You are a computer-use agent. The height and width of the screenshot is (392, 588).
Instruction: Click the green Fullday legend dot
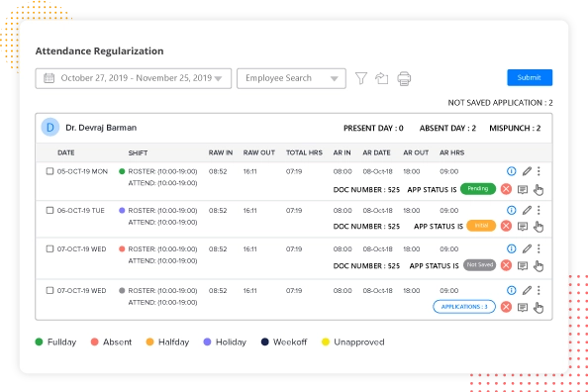coord(39,343)
